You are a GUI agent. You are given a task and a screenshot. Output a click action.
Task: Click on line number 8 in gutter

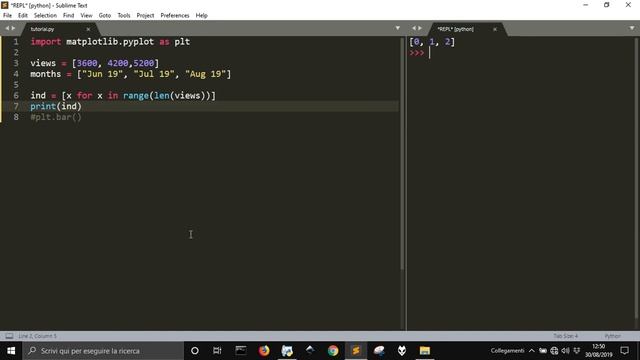tap(16, 117)
